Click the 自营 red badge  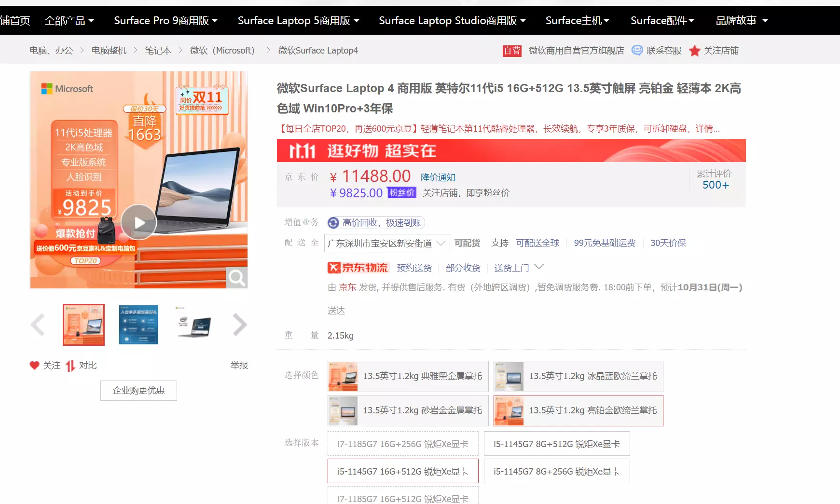pyautogui.click(x=512, y=51)
